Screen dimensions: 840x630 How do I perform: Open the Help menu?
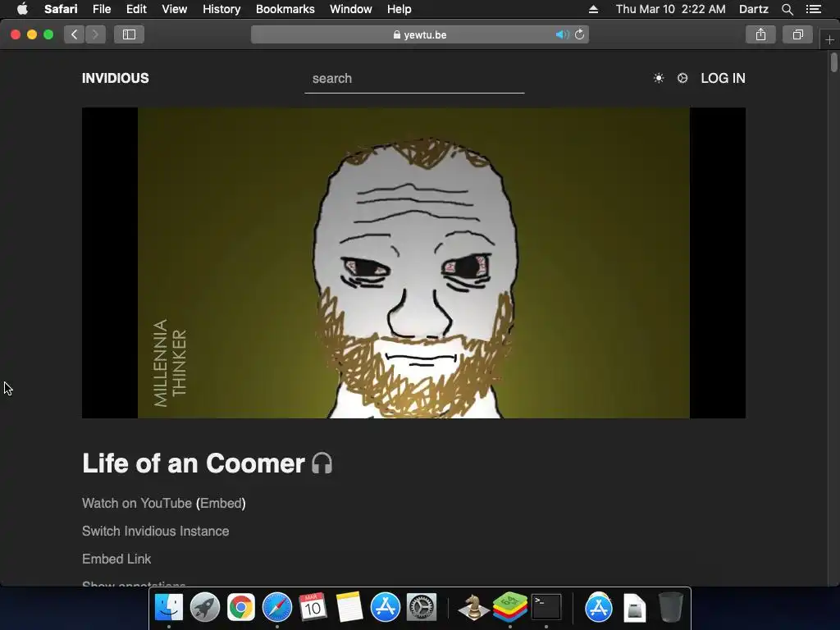[399, 9]
